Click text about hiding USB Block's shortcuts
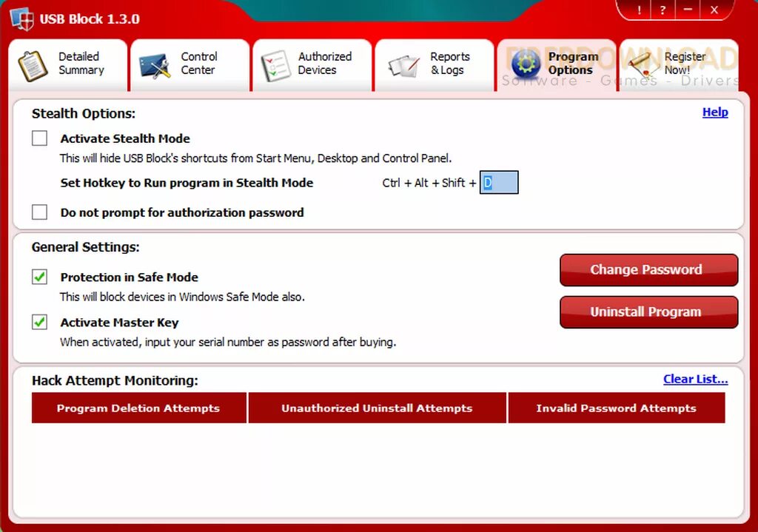The width and height of the screenshot is (758, 532). 255,158
